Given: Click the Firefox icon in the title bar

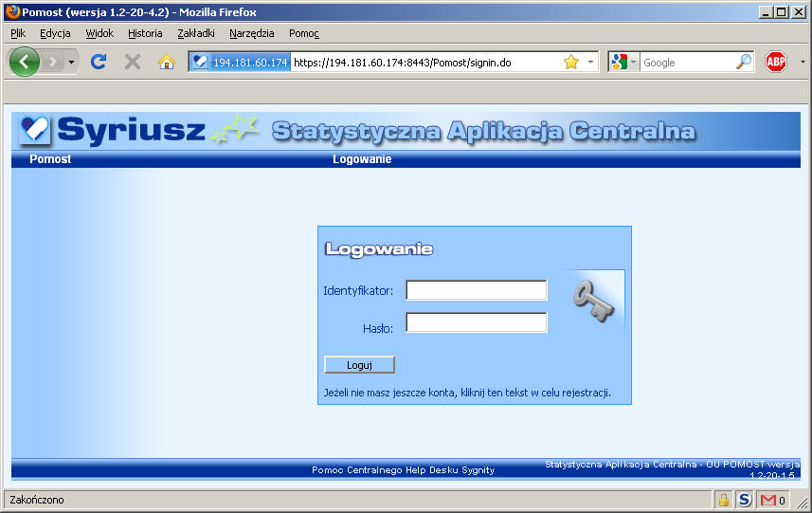Looking at the screenshot, I should 12,11.
